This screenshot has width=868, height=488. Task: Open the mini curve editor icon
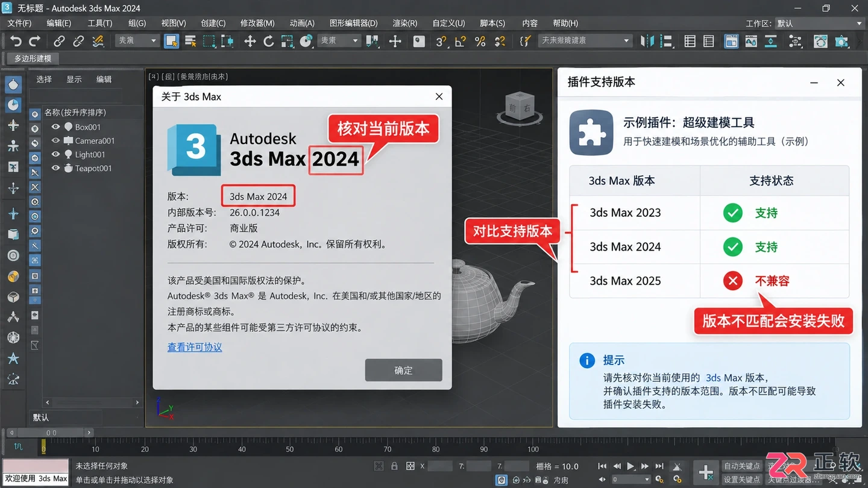point(18,447)
